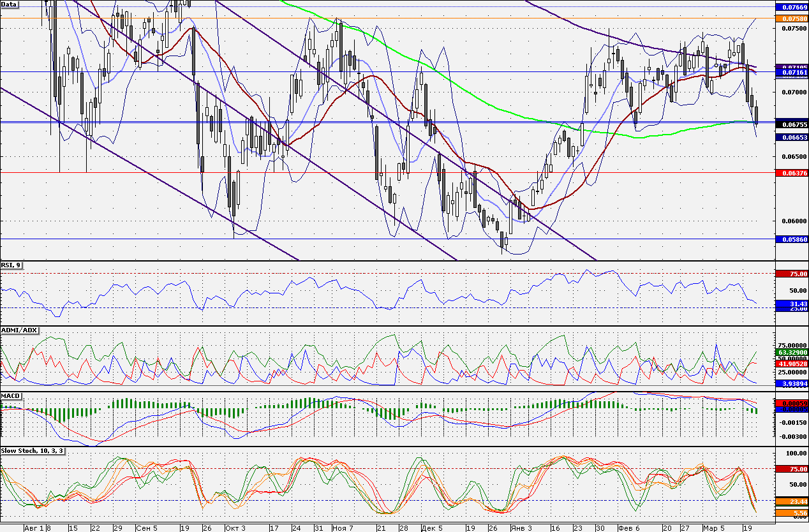Screen dimensions: 809x532
Task: Select the ADMI/ADX indicator label
Action: (20, 330)
